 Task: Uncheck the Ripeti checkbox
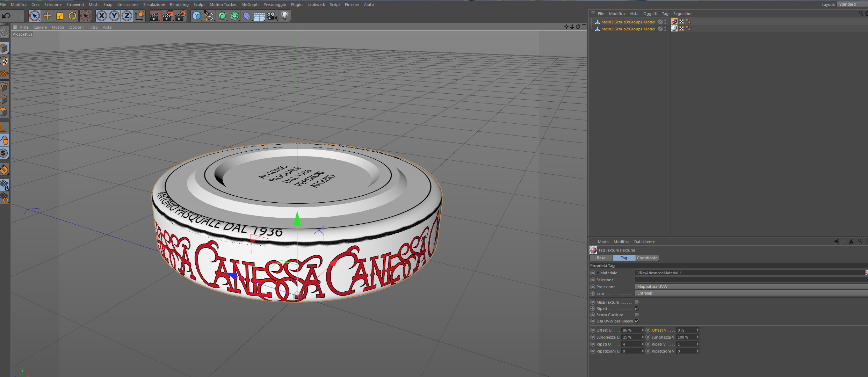tap(637, 309)
